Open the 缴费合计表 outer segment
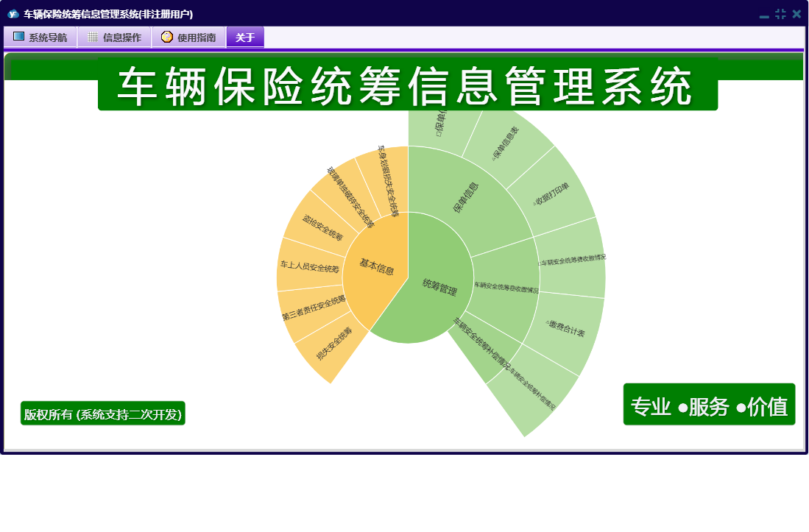809x532 pixels. (565, 329)
